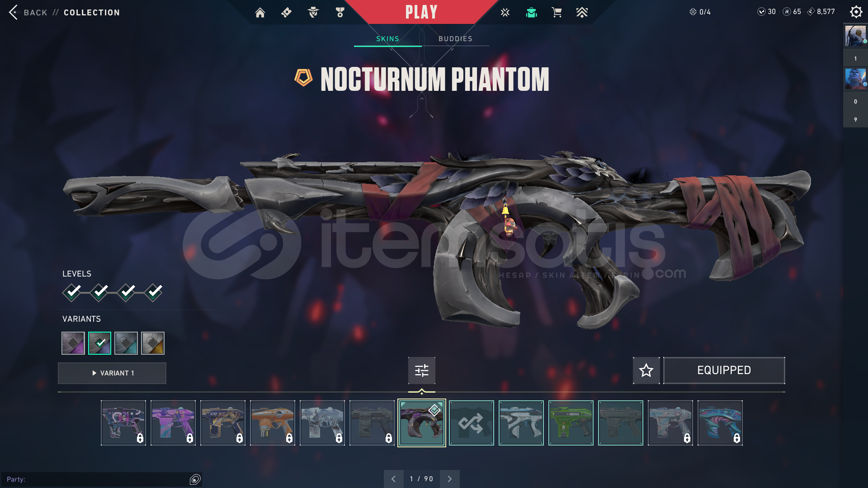The width and height of the screenshot is (868, 488).
Task: Click the Equipped button
Action: tap(724, 371)
